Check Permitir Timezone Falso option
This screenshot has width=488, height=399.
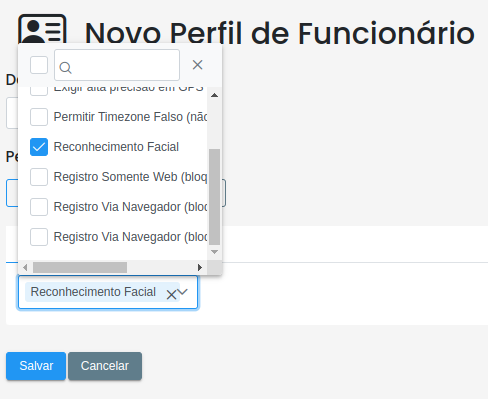coord(39,117)
